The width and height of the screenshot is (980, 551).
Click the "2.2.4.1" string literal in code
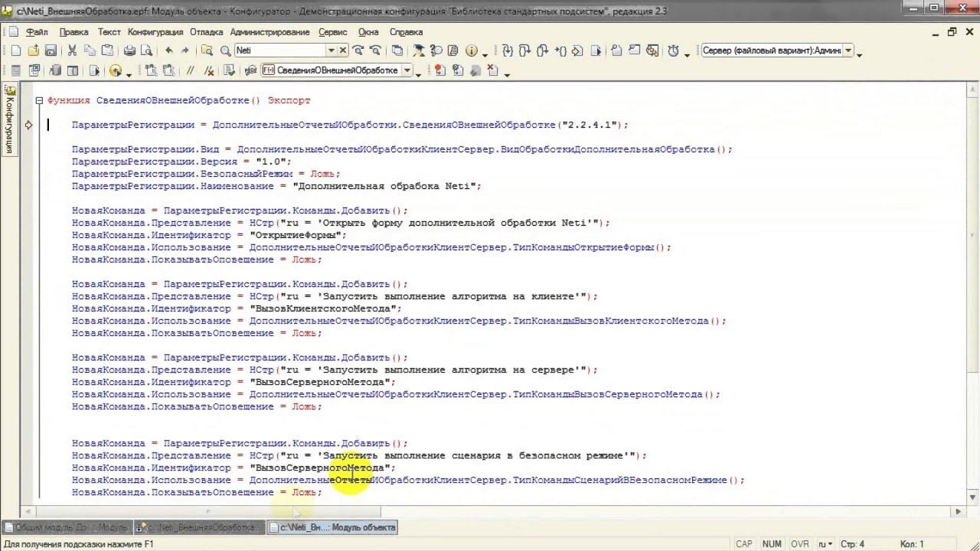coord(588,125)
